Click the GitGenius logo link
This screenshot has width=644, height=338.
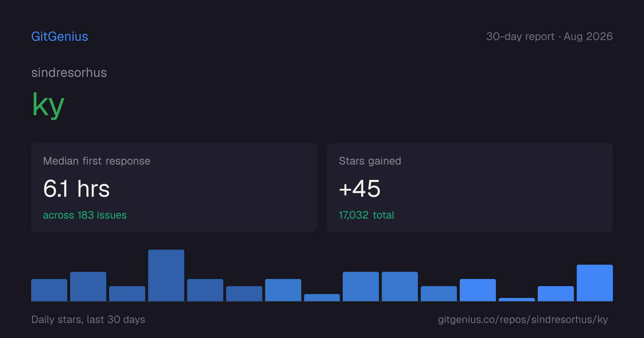coord(60,36)
